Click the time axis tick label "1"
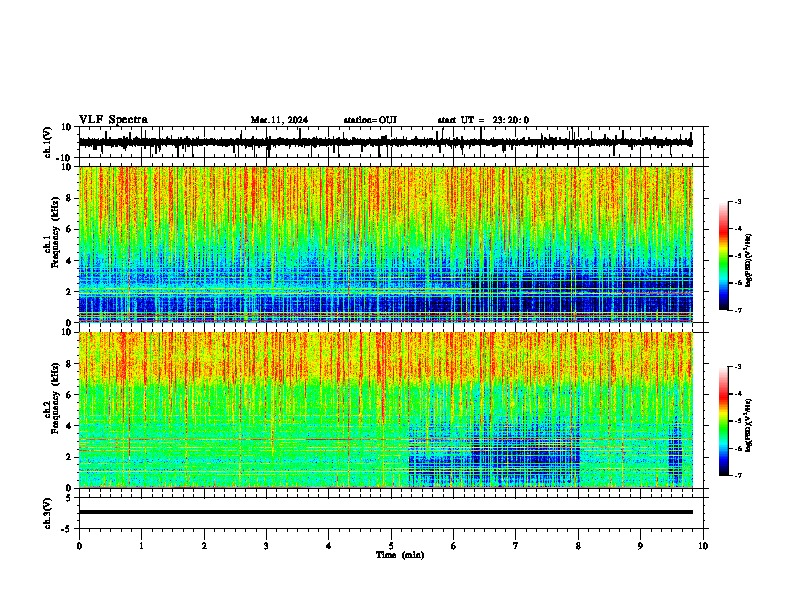This screenshot has height=612, width=792. [x=141, y=546]
